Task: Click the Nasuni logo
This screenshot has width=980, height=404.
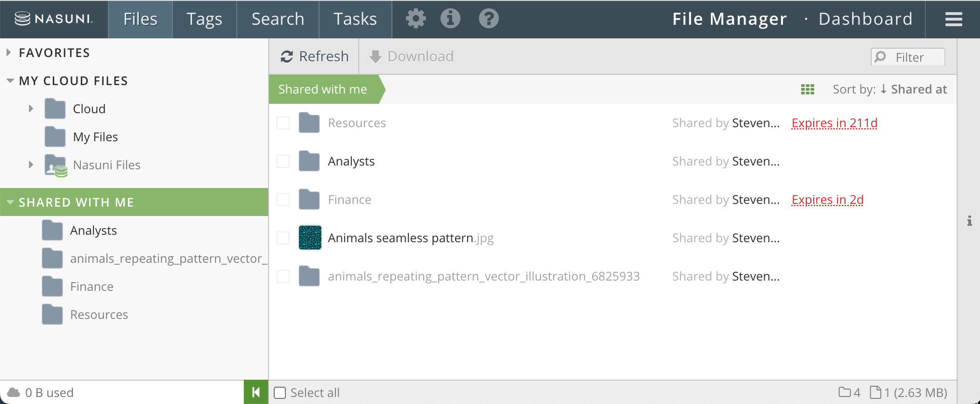Action: click(54, 19)
